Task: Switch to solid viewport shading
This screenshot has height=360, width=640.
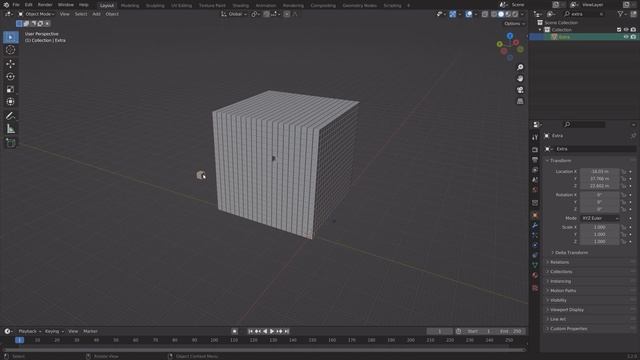Action: [x=501, y=14]
